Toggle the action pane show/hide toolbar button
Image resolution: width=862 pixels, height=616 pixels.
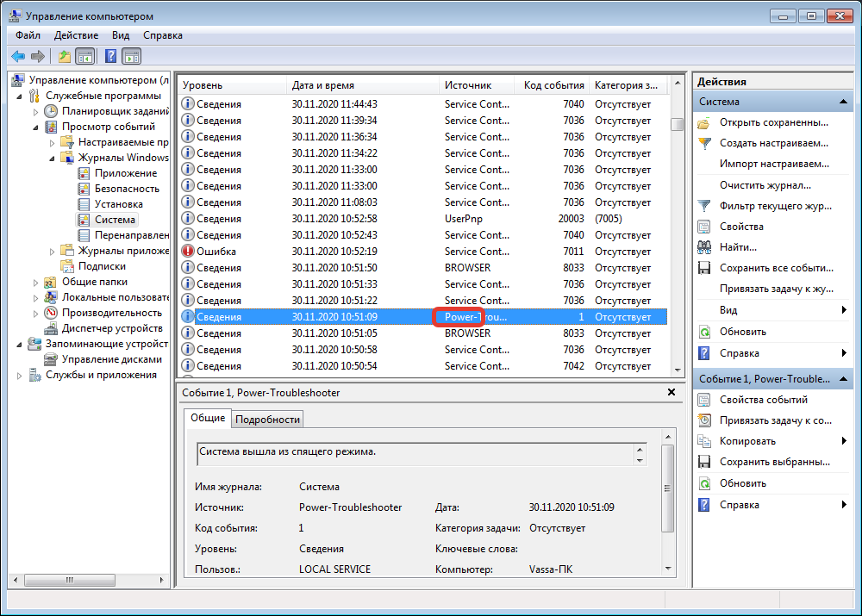pyautogui.click(x=131, y=57)
